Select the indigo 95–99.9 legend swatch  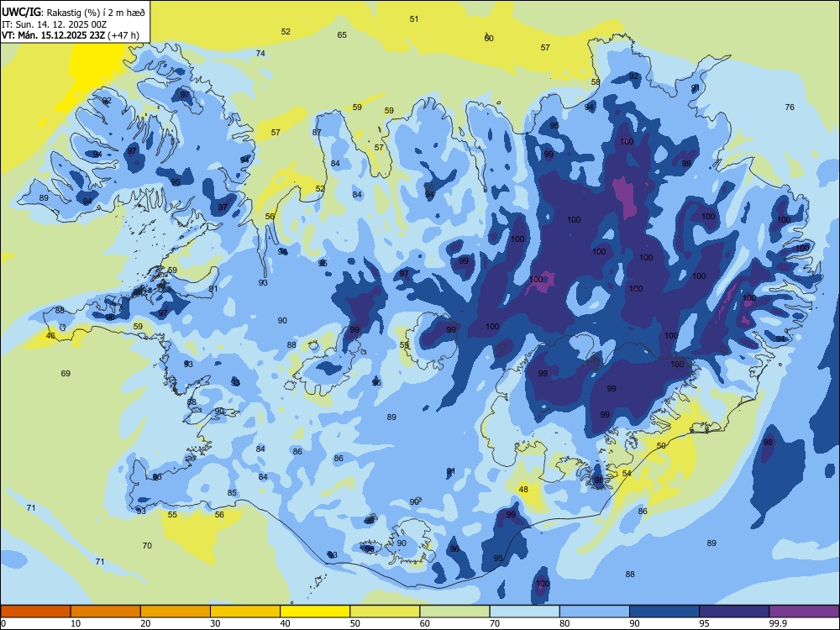click(x=734, y=612)
